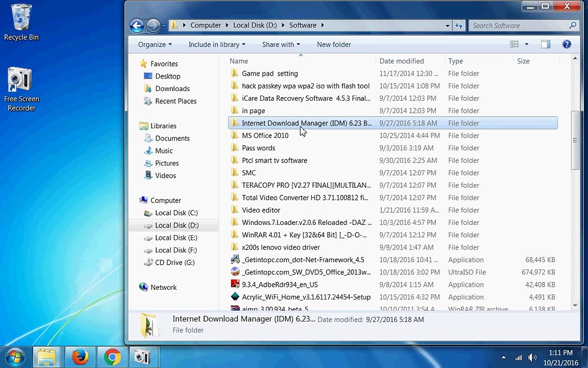The image size is (588, 368).
Task: Open the Pictures library
Action: click(166, 163)
